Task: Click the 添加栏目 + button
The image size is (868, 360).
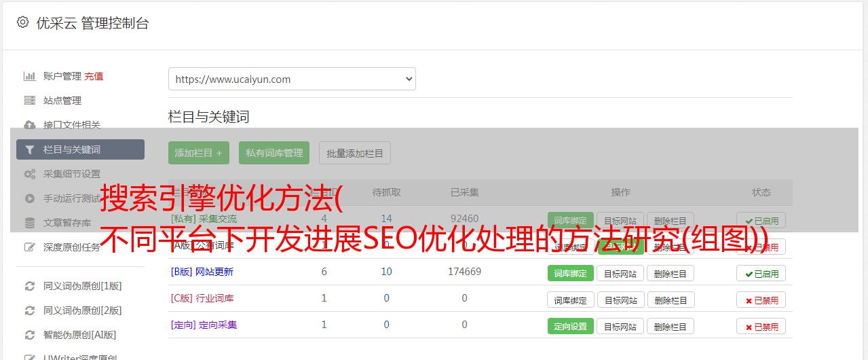Action: (199, 153)
